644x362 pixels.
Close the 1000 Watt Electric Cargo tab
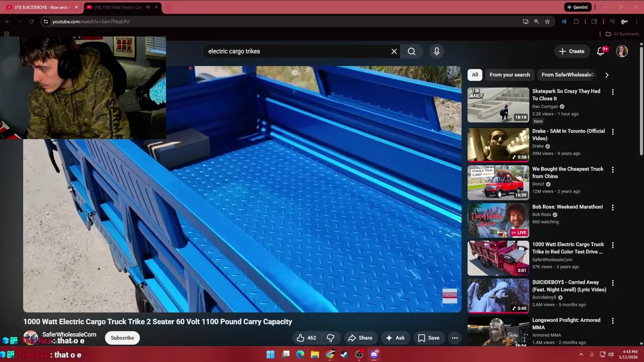[156, 7]
